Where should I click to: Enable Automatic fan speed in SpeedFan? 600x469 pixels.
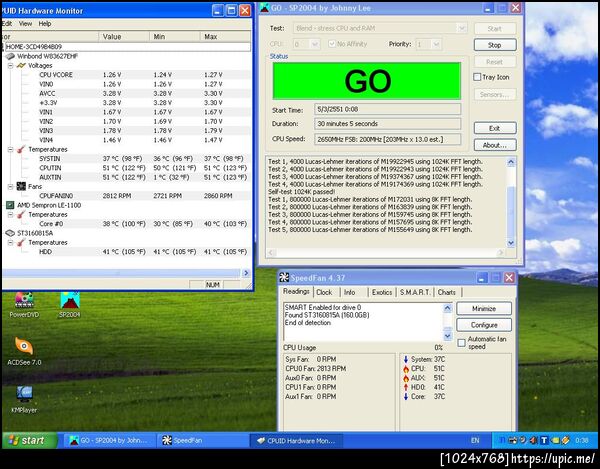click(x=461, y=343)
